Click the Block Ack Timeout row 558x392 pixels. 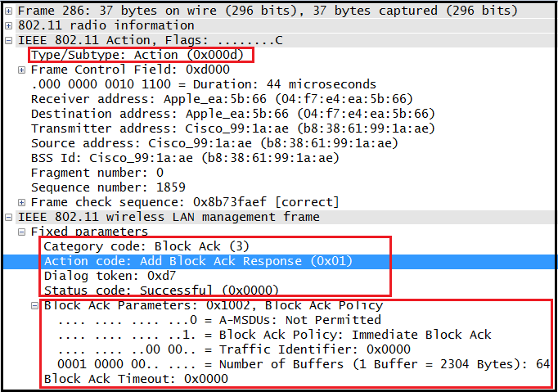[x=136, y=379]
